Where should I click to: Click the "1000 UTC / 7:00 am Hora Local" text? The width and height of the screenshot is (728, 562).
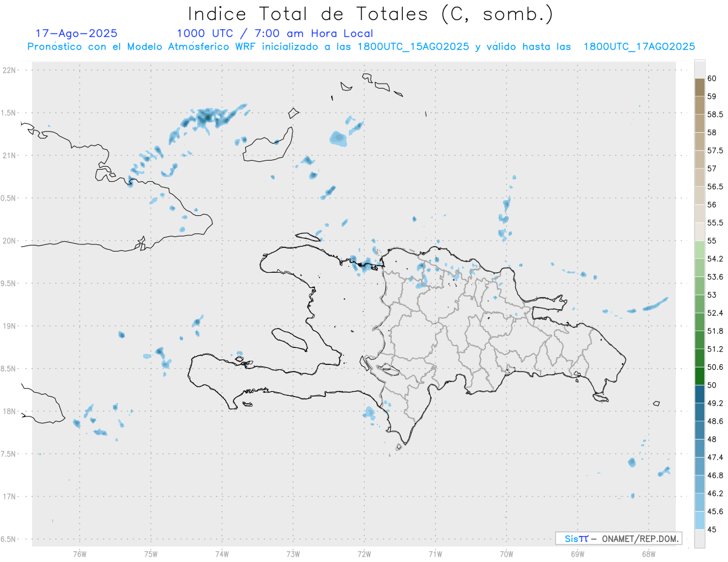(x=275, y=33)
